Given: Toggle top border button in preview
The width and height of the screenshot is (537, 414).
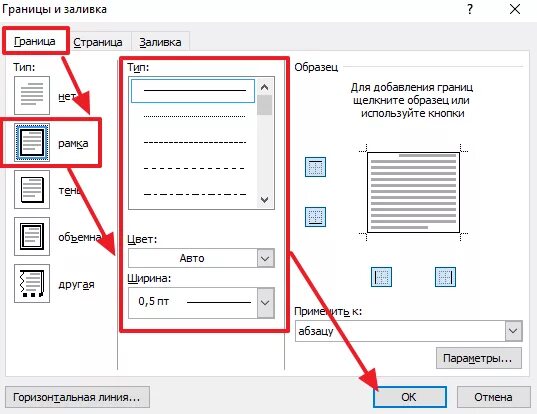Looking at the screenshot, I should coord(315,167).
